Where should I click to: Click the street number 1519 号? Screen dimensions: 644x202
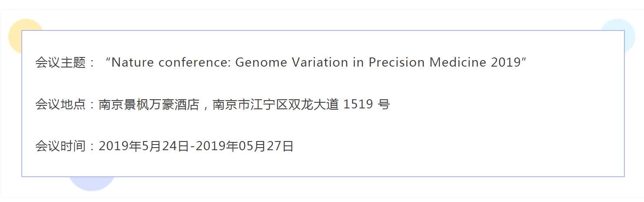click(x=366, y=104)
